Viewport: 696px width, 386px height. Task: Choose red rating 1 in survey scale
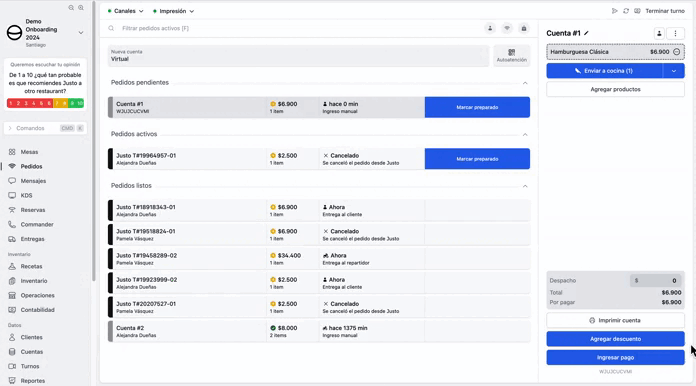(x=11, y=103)
